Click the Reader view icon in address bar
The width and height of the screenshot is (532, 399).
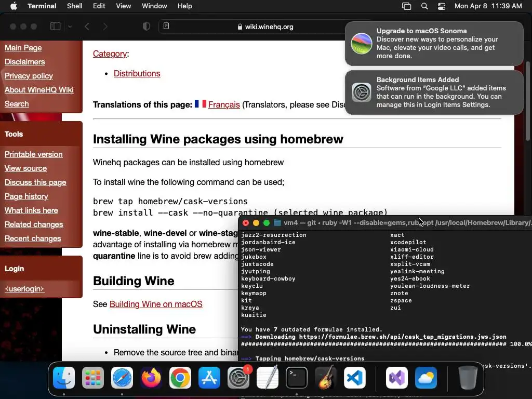point(166,26)
